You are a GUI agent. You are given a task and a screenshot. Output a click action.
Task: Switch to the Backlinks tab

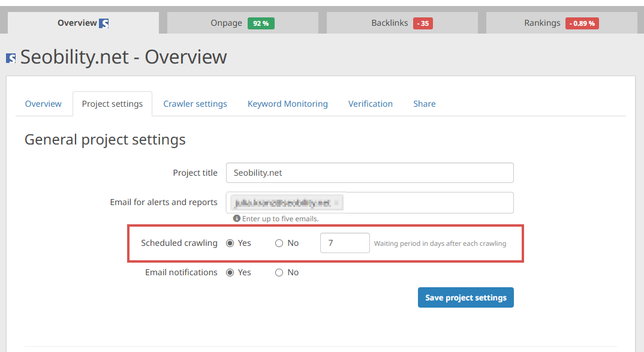[x=402, y=23]
